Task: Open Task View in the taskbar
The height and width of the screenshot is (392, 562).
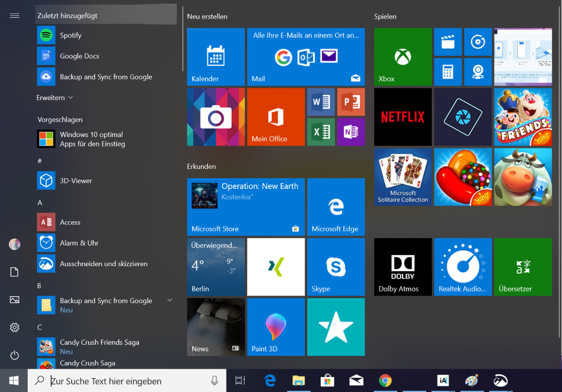Action: pos(240,381)
